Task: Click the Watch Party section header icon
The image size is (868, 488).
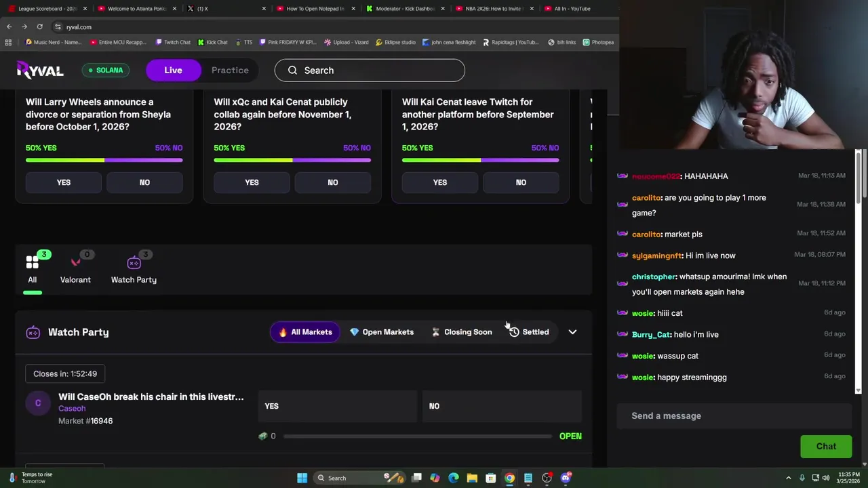Action: click(33, 332)
